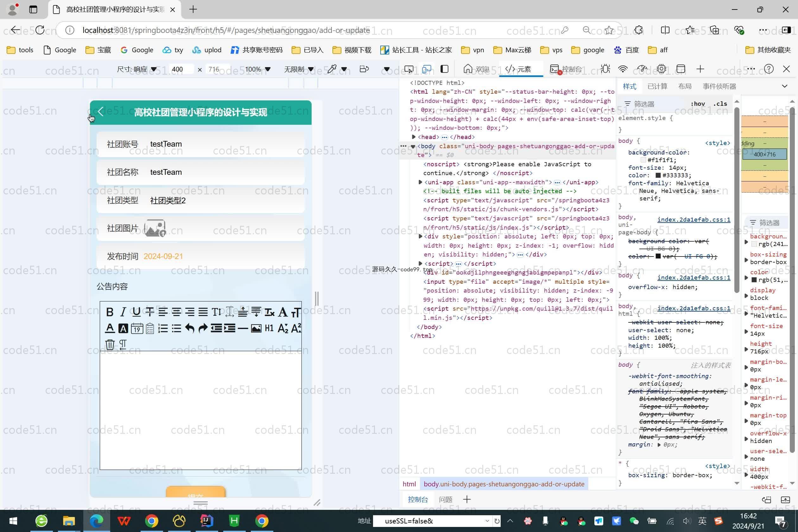This screenshot has height=532, width=798.
Task: Rotate the emulated device viewport
Action: (x=364, y=69)
